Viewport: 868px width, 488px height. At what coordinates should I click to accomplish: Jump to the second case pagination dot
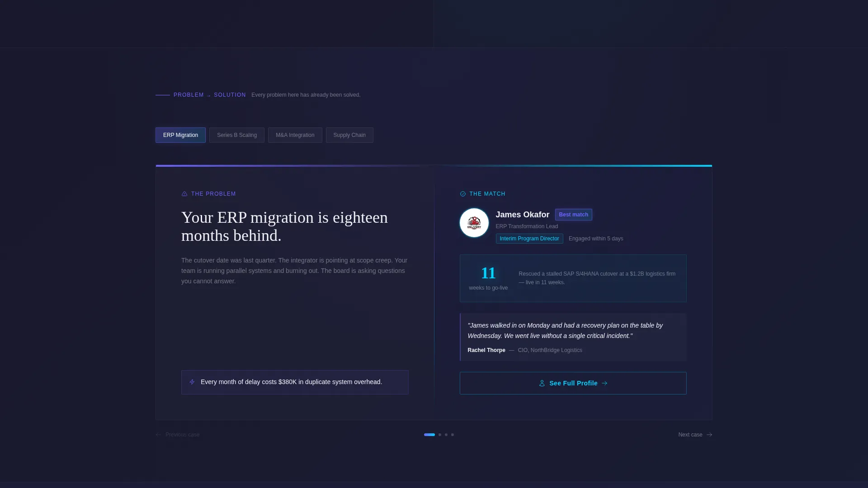pos(440,435)
